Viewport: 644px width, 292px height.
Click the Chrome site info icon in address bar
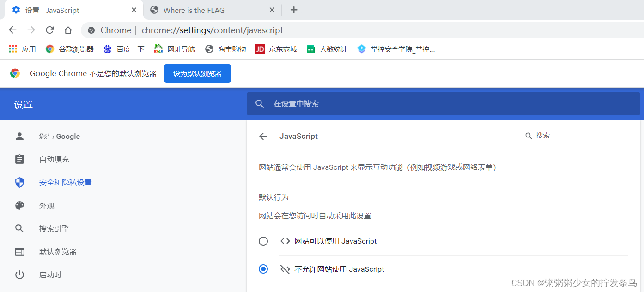[x=91, y=30]
